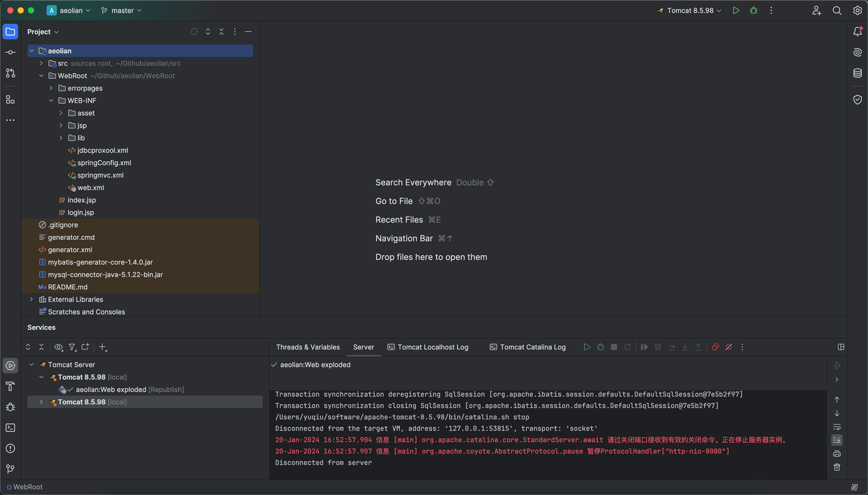The image size is (868, 495).
Task: Open the Database tool window
Action: pos(858,73)
